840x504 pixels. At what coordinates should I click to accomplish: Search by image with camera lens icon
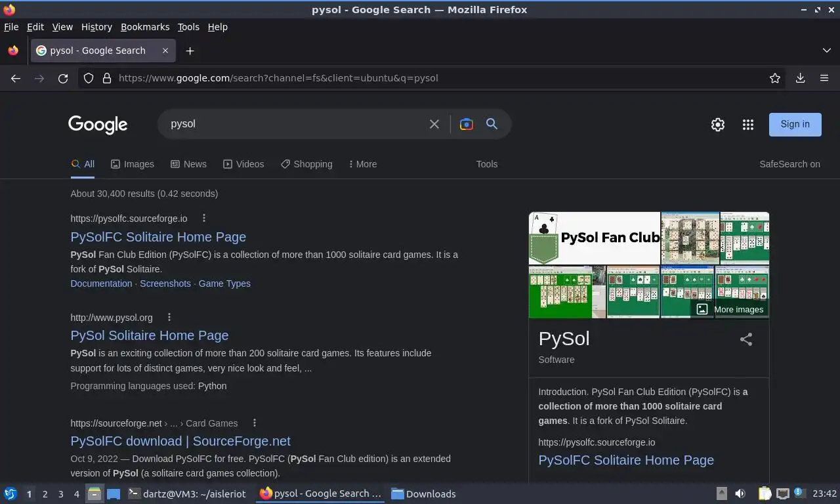point(467,124)
